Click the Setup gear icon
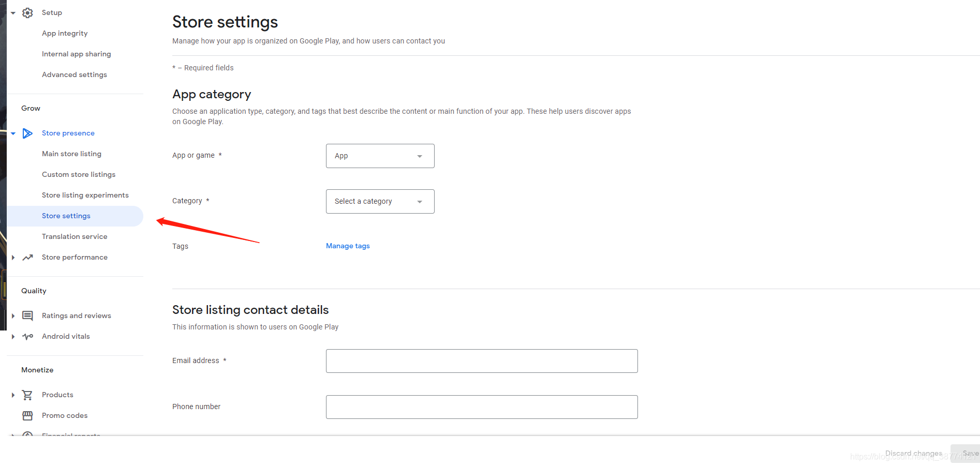Screen dimensions: 980x466 [27, 13]
